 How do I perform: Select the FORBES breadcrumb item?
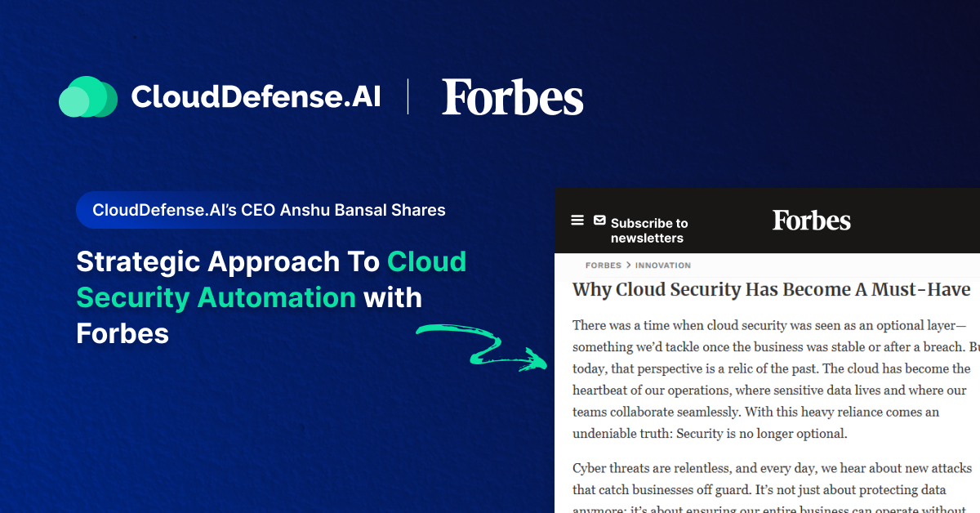[x=604, y=265]
